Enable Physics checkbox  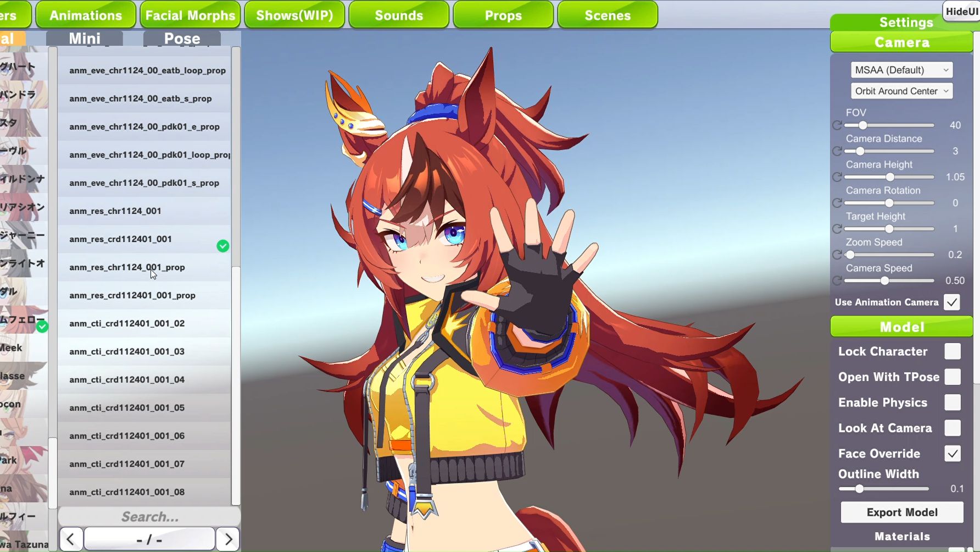pyautogui.click(x=953, y=402)
